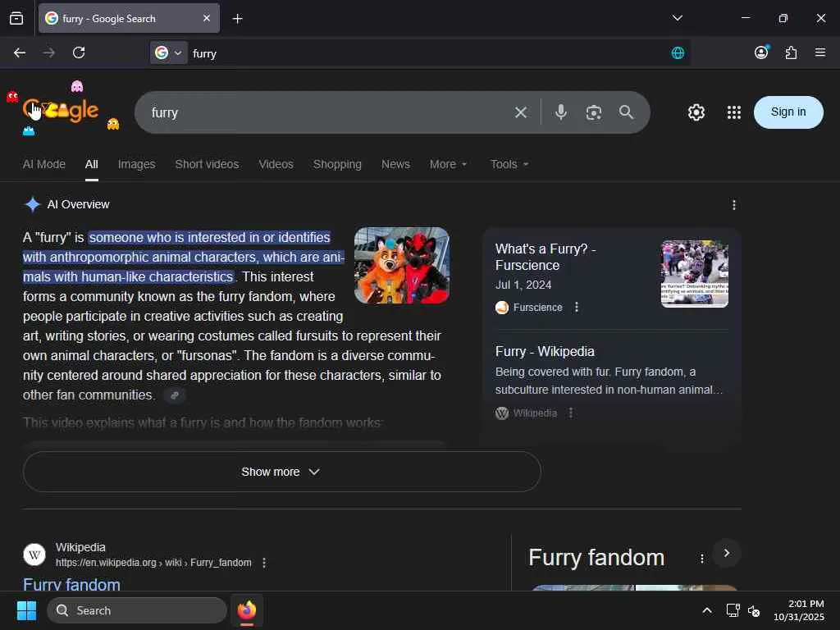
Task: Open the search engine selector dropdown
Action: click(169, 52)
